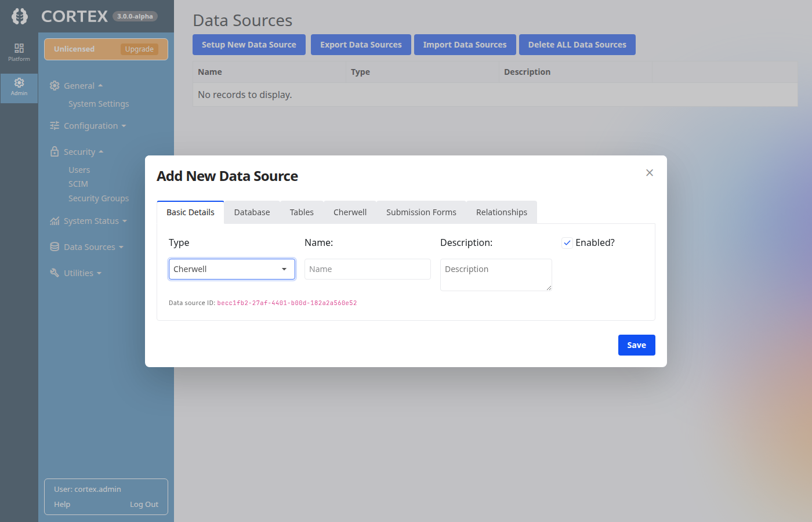Click the Export Data Sources button
This screenshot has height=522, width=812.
361,44
